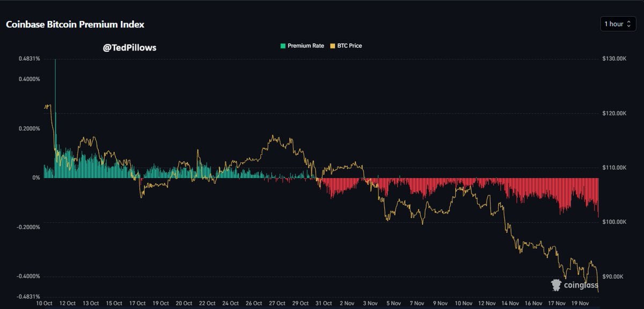
Task: Click the 5 Nov date label
Action: pos(394,303)
